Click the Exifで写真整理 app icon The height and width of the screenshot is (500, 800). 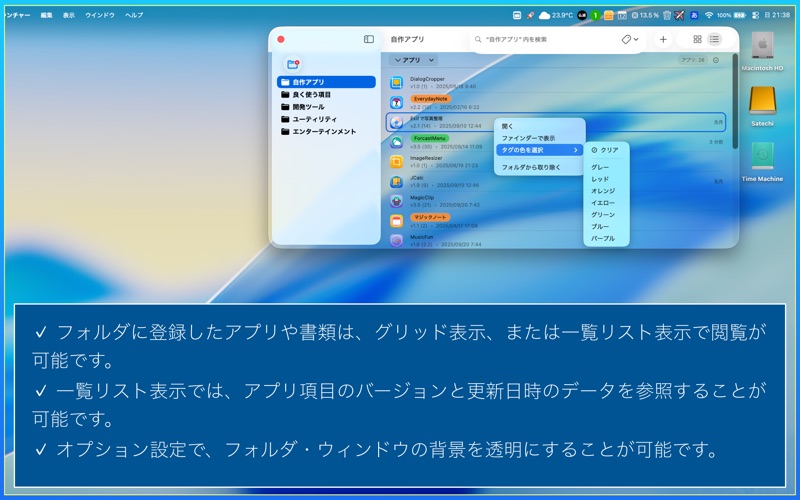pyautogui.click(x=396, y=122)
